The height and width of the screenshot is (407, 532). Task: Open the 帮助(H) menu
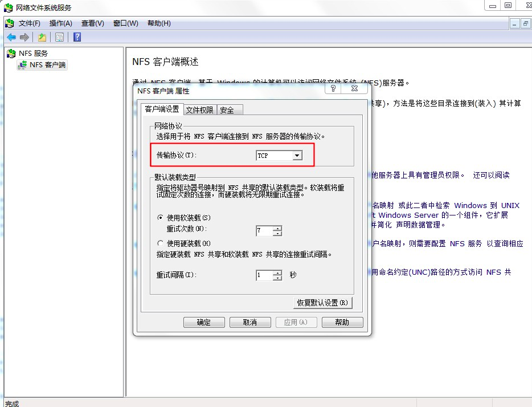tap(159, 23)
